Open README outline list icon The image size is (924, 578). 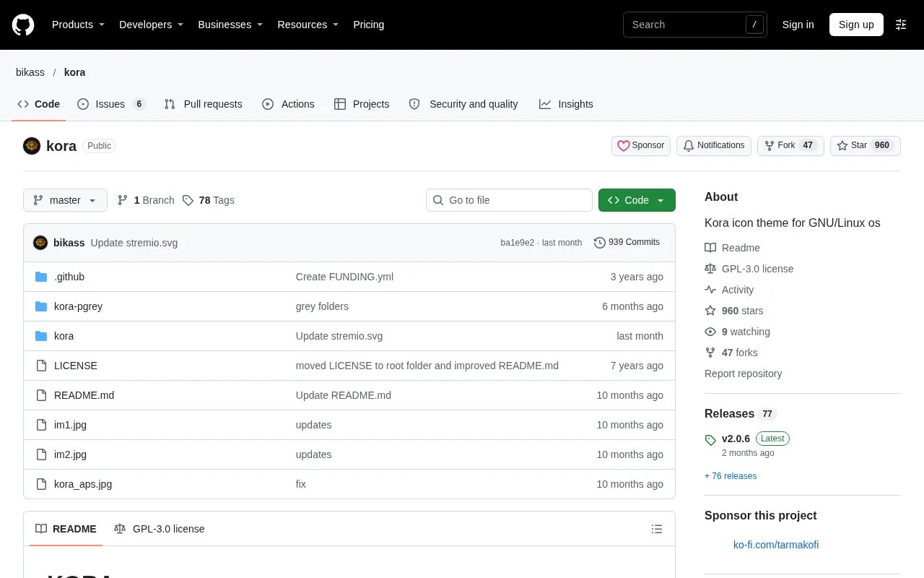tap(657, 529)
